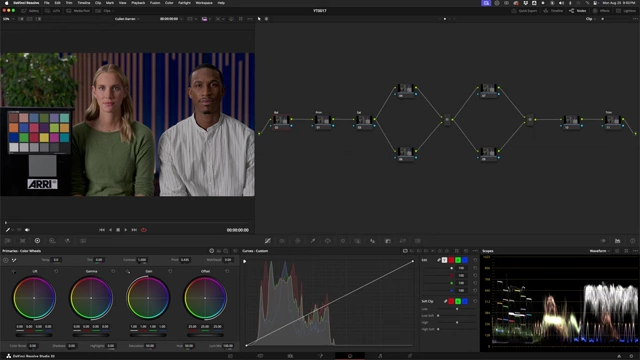640x360 pixels.
Task: Open the Motion Effects palette icon
Action: 83,241
